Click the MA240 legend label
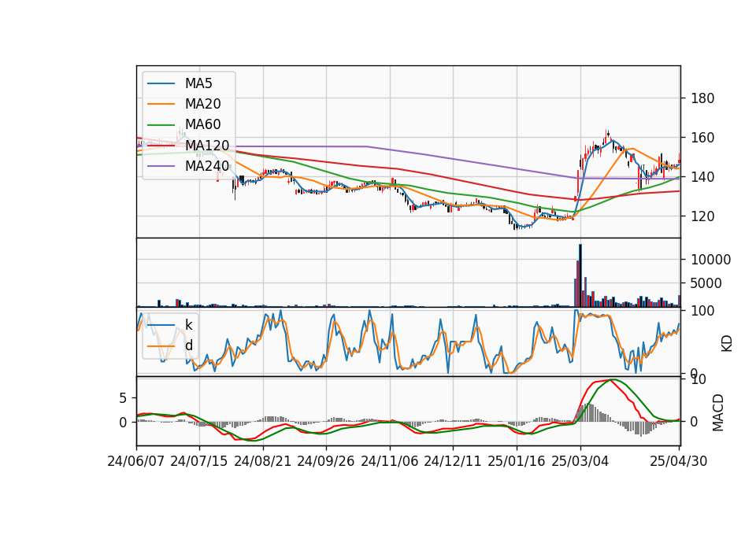756x543 pixels. [x=207, y=166]
